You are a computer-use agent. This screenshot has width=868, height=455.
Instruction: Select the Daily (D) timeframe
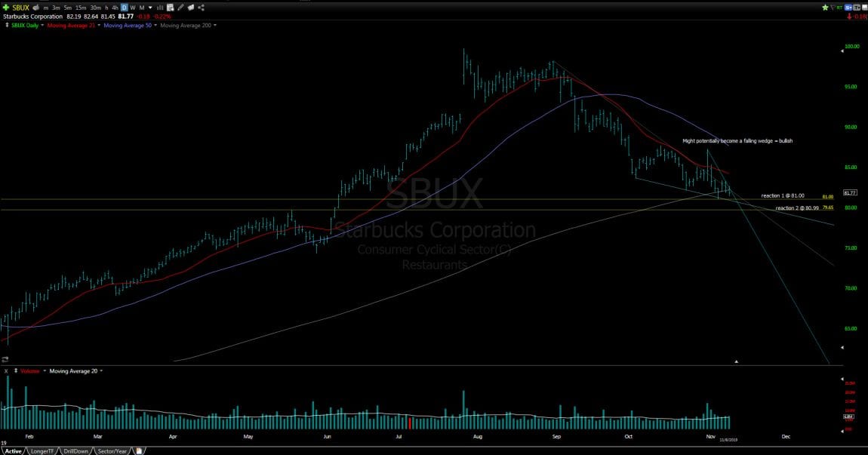point(124,8)
